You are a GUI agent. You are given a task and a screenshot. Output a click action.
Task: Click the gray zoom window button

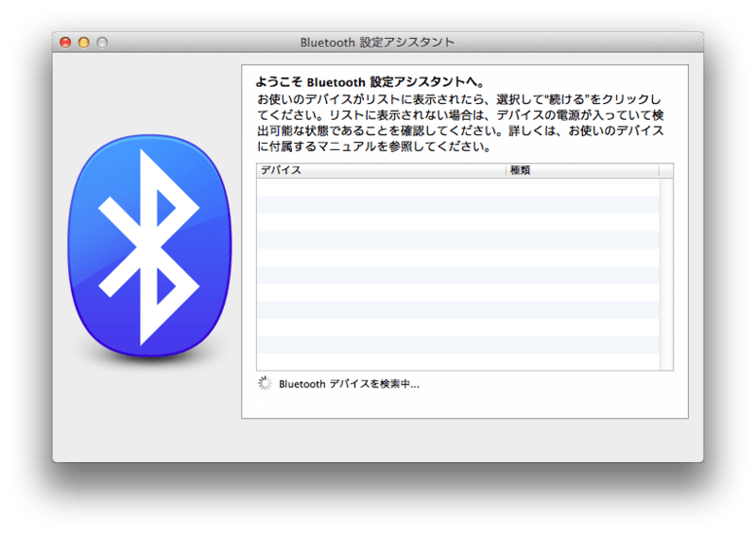[101, 43]
